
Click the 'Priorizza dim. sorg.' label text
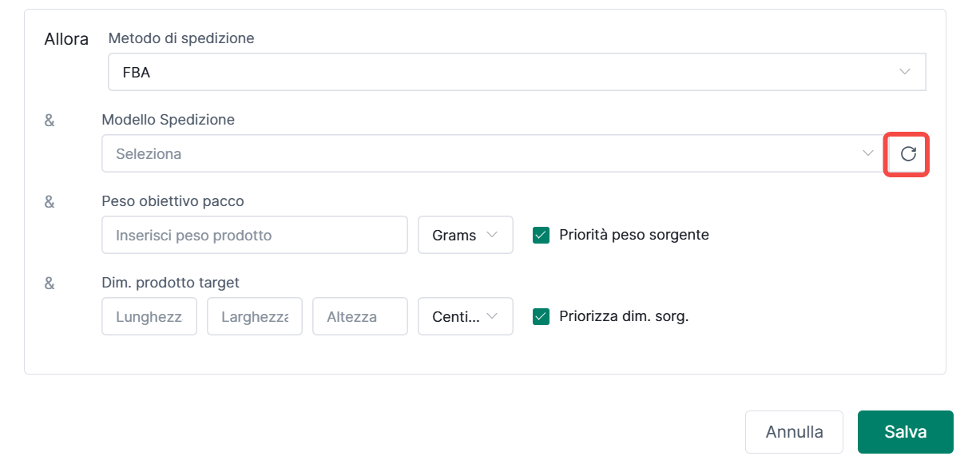point(624,316)
